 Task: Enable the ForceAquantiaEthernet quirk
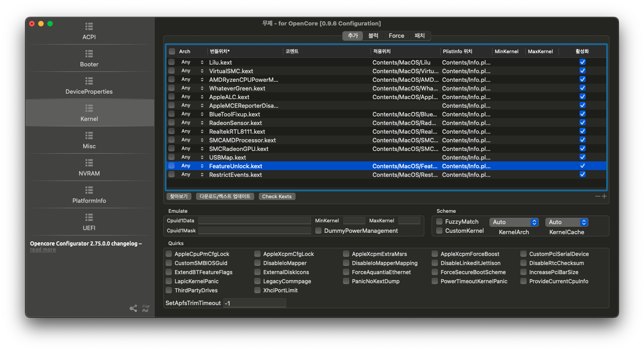346,272
